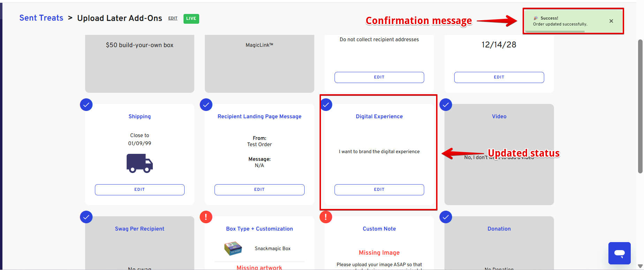Click the Shipping truck icon
The image size is (644, 270).
(140, 163)
